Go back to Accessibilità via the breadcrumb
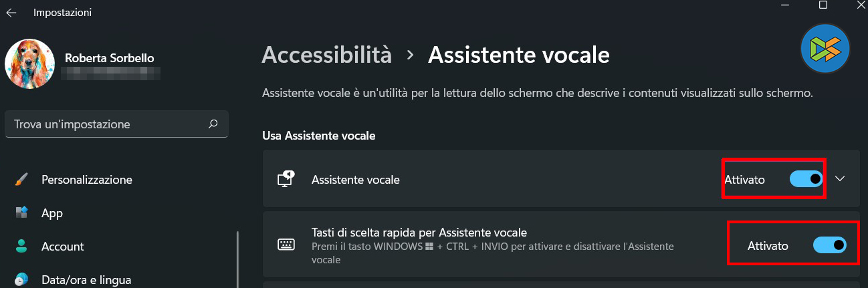Screen dimensions: 868x288 [x=326, y=55]
